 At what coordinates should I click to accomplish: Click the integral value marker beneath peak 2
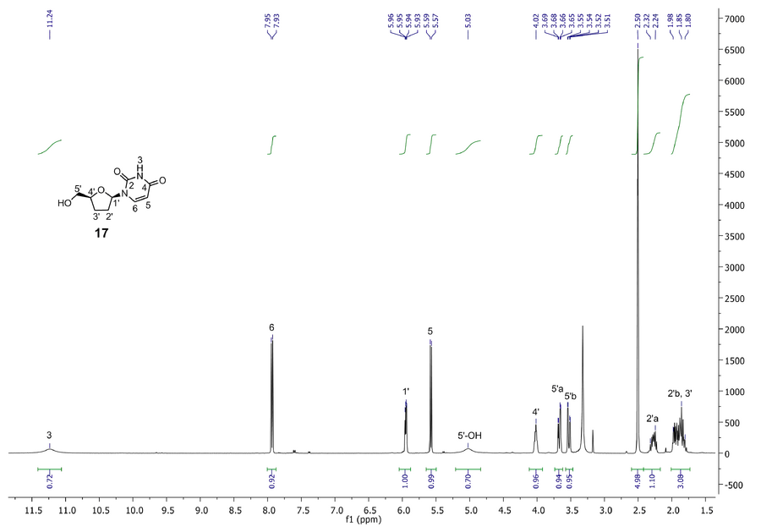coord(271,480)
